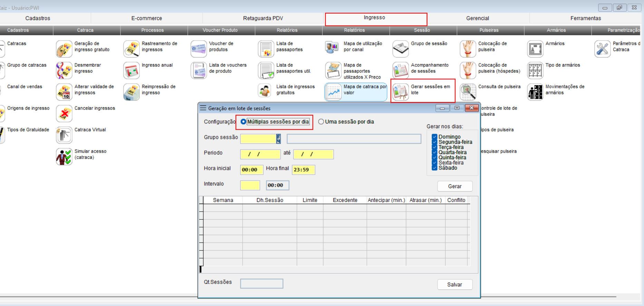Open Movimentações de armários icon
The width and height of the screenshot is (644, 306).
coord(535,92)
